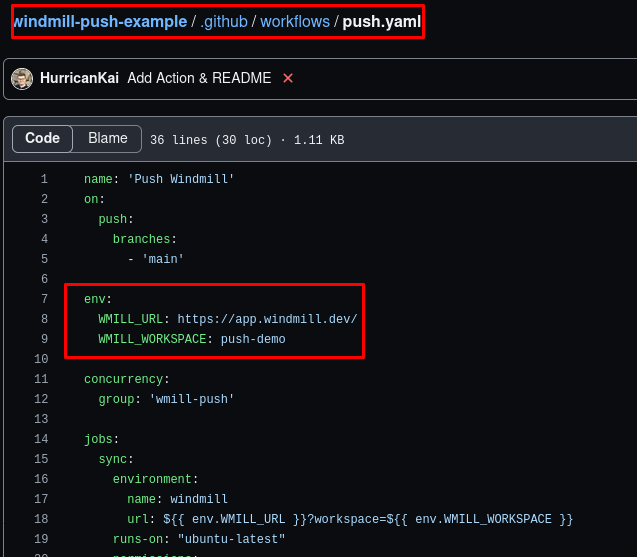Screen dimensions: 637x557
Task: Select line number 4
Action: coord(44,239)
